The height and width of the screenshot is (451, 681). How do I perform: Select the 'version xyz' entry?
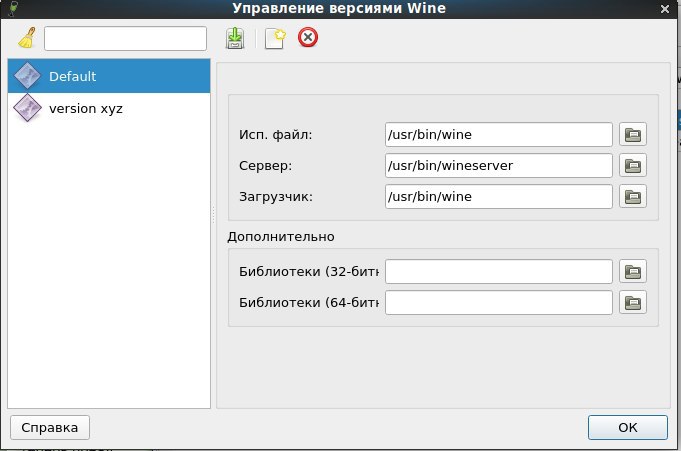[109, 108]
